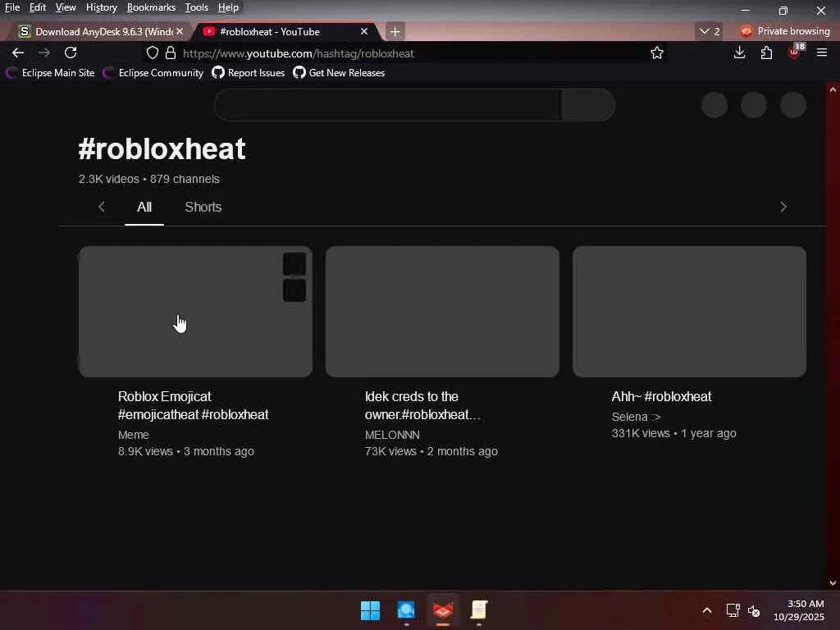Open the View menu

[x=66, y=7]
